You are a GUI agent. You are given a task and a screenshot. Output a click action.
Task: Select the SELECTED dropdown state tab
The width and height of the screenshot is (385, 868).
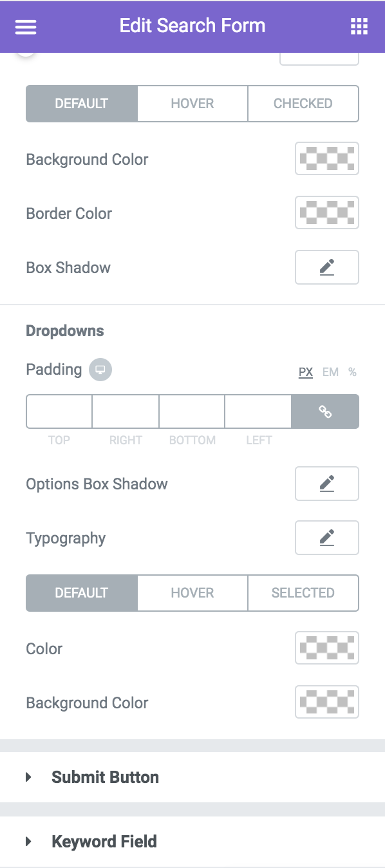point(303,592)
